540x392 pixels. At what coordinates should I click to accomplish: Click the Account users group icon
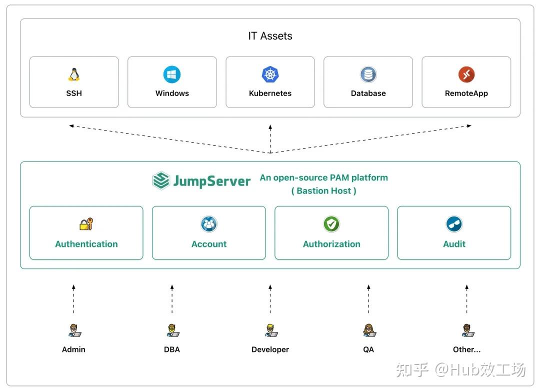pos(209,224)
